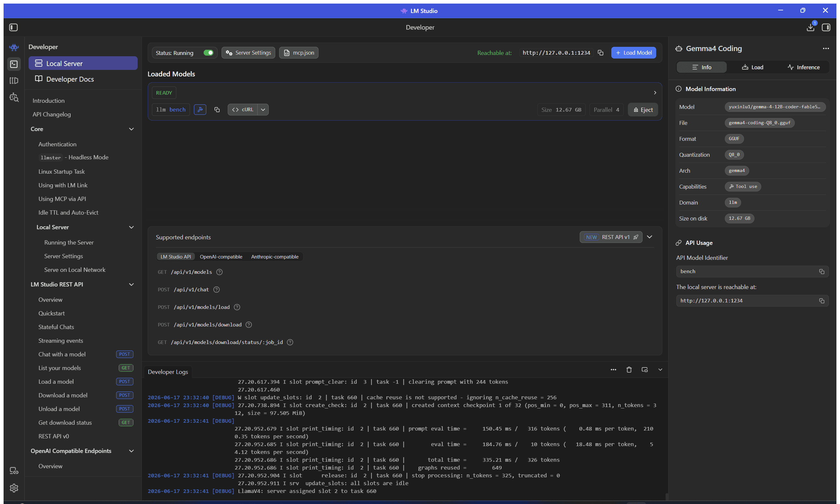Viewport: 840px width, 504px height.
Task: Open the mcp.json file button
Action: [299, 53]
